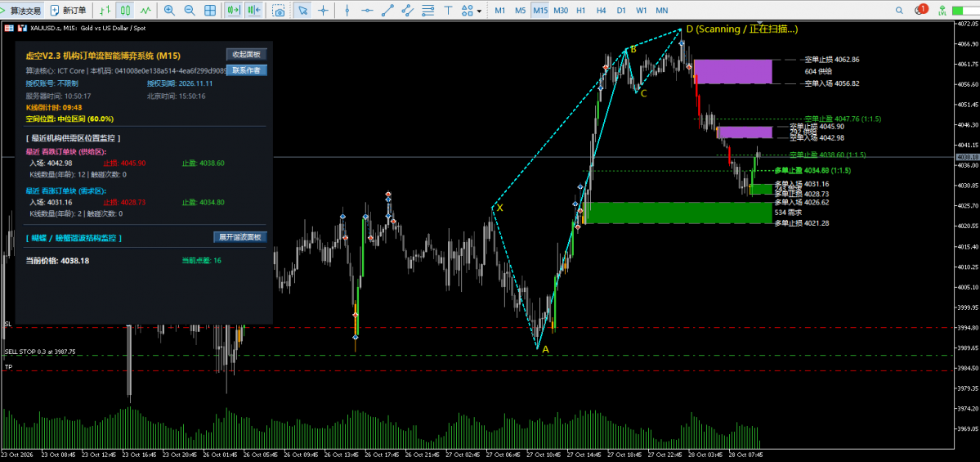The width and height of the screenshot is (980, 462).
Task: Take a chart screenshot with camera icon
Action: [280, 10]
